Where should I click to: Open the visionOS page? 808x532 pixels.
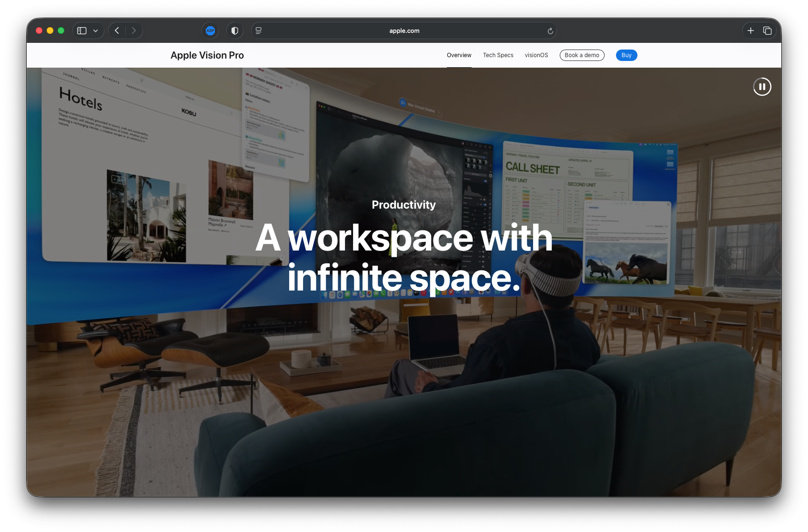536,55
